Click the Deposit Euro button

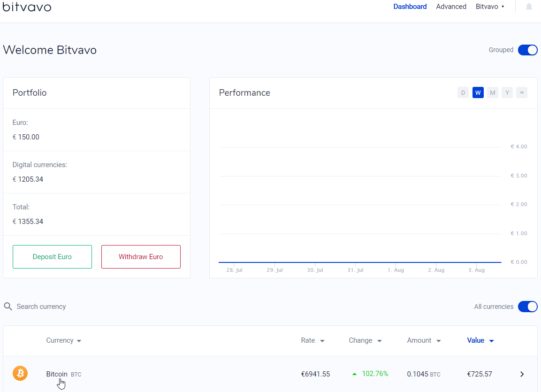click(52, 257)
